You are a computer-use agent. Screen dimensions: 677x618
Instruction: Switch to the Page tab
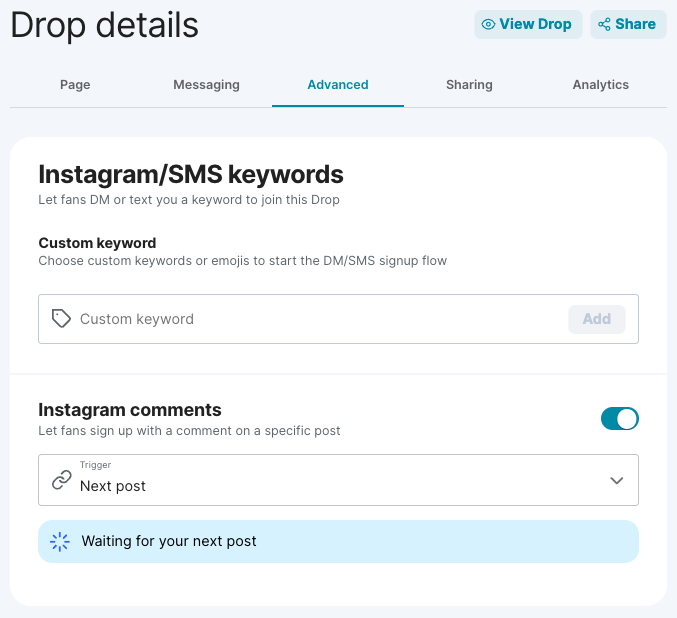pyautogui.click(x=75, y=85)
